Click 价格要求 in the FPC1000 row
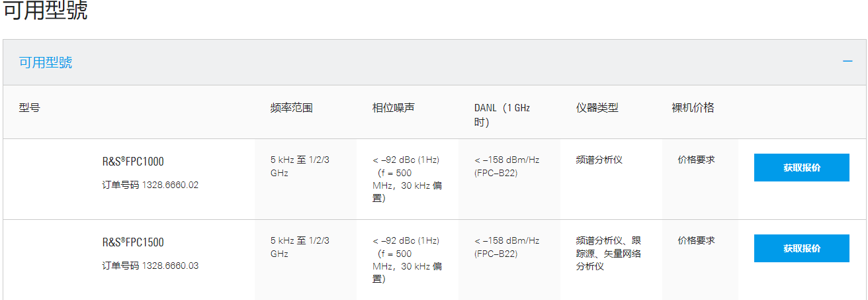Screen dimensions: 868x300 pyautogui.click(x=696, y=160)
